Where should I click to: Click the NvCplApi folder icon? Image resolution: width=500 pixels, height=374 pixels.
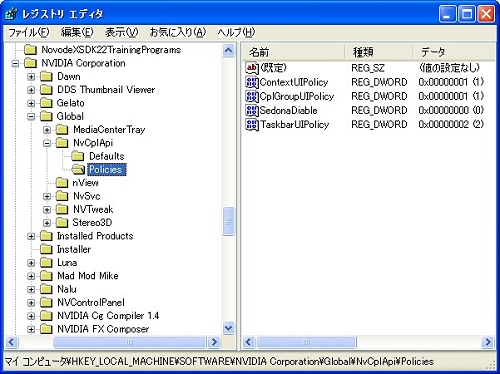coord(62,143)
